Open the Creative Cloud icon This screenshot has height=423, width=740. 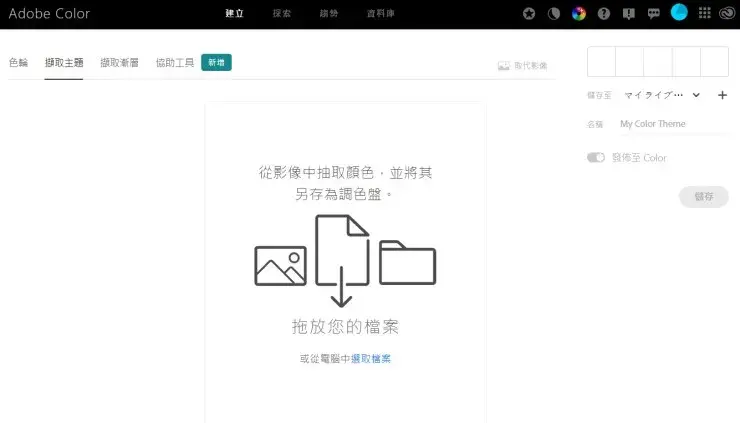point(727,13)
